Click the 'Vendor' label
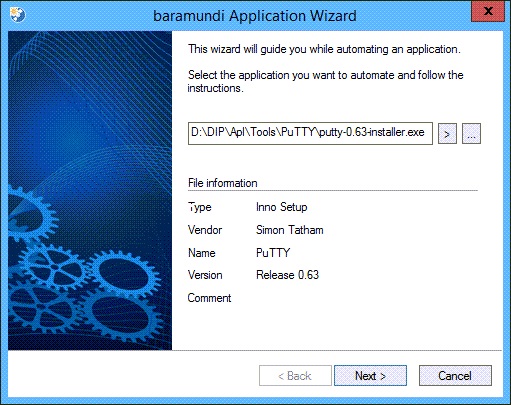The width and height of the screenshot is (511, 405). 205,230
